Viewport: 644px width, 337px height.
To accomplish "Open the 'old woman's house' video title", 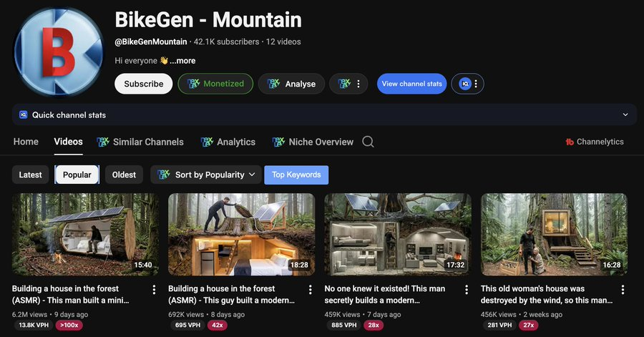I will coord(546,294).
